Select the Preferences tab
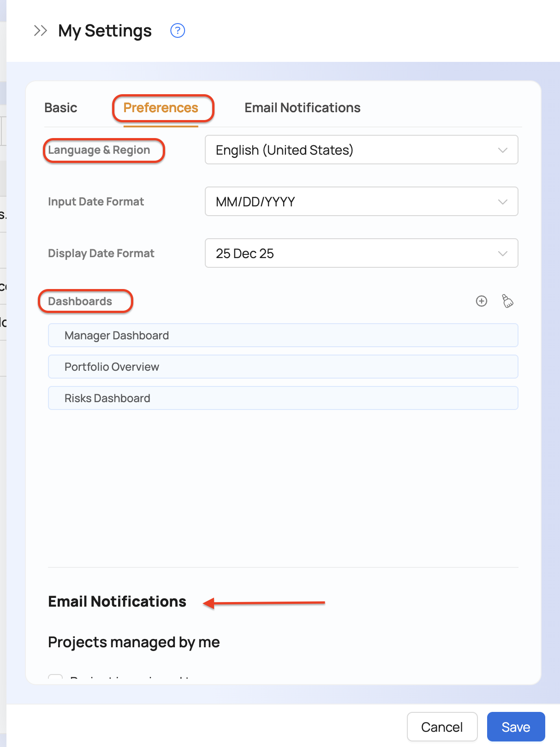 (x=161, y=108)
